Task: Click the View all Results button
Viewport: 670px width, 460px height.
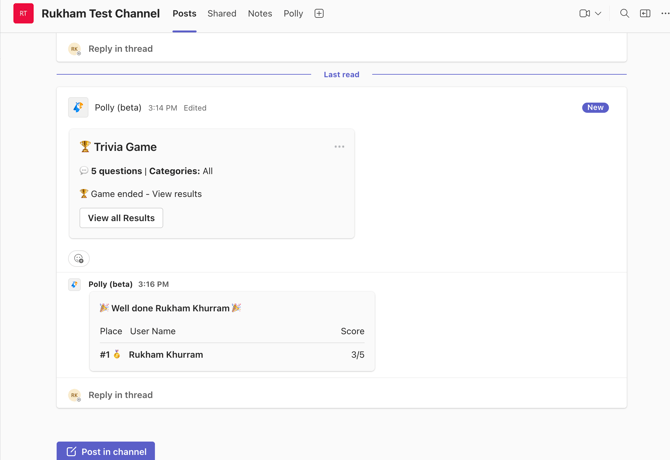Action: [121, 218]
